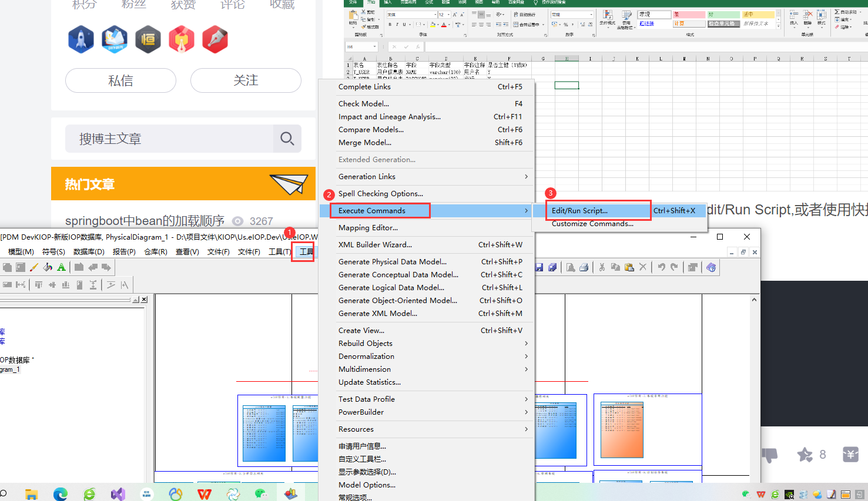The height and width of the screenshot is (501, 868).
Task: Open Visual Studio from taskbar
Action: pyautogui.click(x=118, y=494)
